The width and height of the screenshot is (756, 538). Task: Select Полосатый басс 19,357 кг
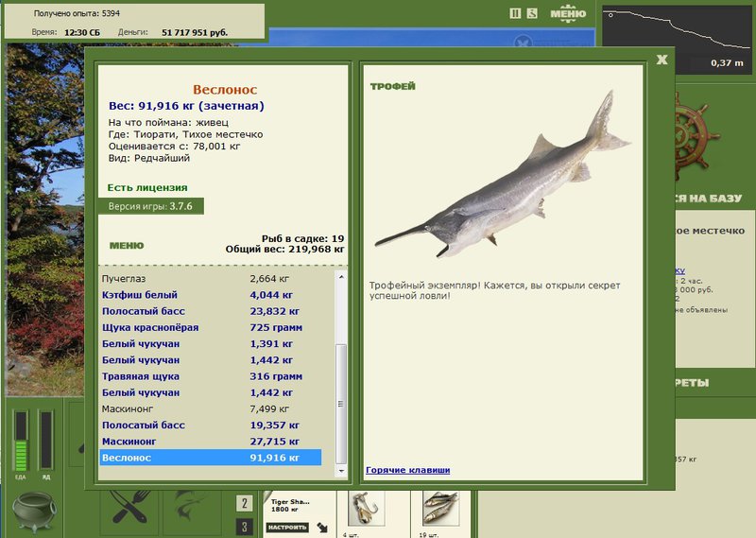coord(210,425)
